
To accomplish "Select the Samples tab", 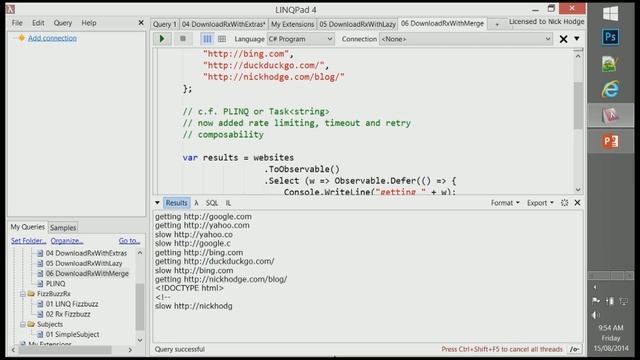I will tap(63, 228).
